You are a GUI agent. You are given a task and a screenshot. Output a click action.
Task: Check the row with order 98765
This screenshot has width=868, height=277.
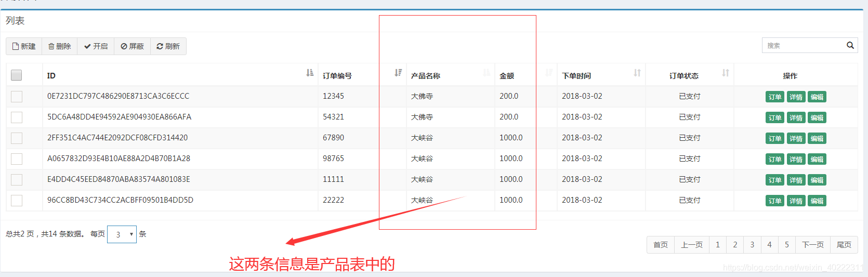(x=17, y=159)
